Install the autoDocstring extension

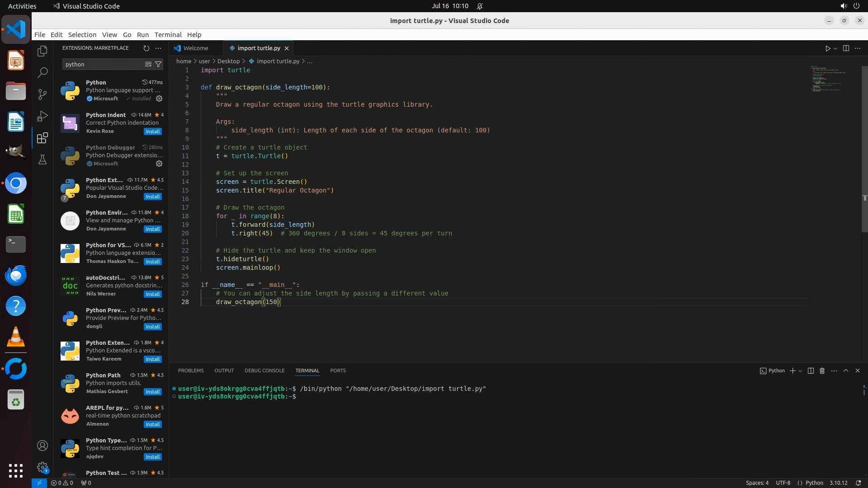[x=152, y=294]
